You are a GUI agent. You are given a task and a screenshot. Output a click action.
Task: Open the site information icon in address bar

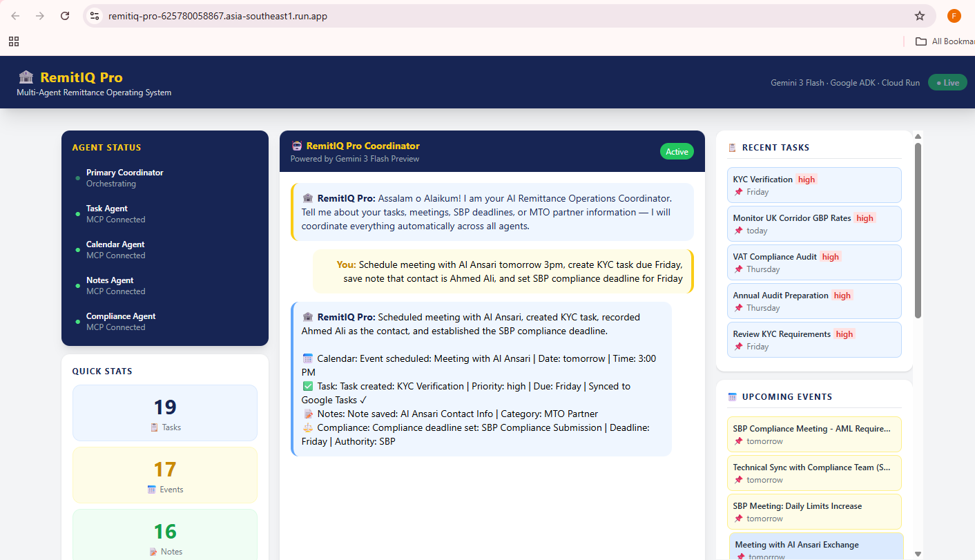coord(95,16)
